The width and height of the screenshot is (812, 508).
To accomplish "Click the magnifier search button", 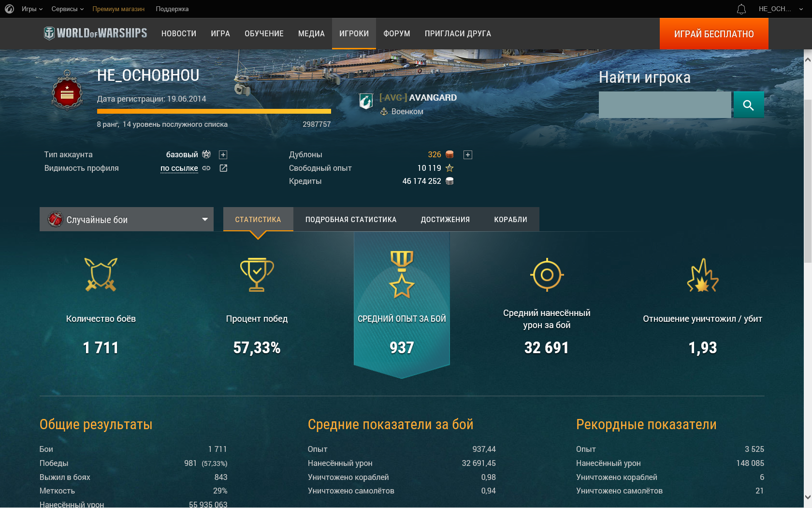I will coord(749,105).
